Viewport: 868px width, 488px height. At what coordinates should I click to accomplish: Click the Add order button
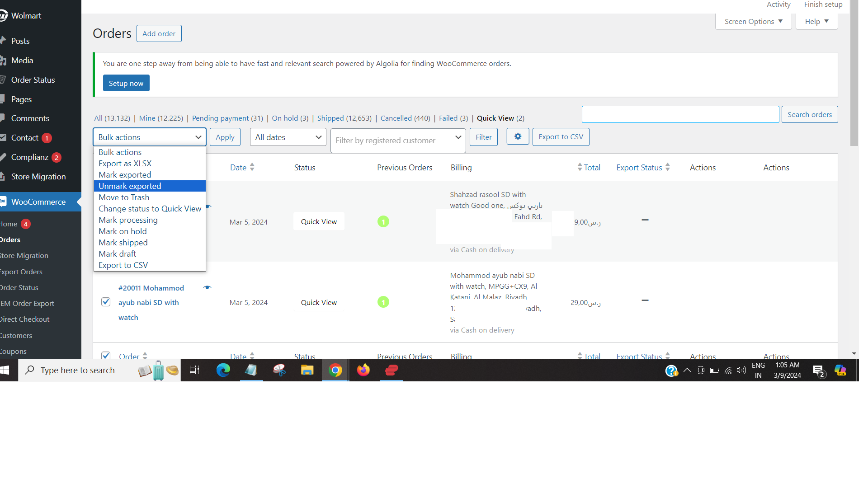coord(159,33)
